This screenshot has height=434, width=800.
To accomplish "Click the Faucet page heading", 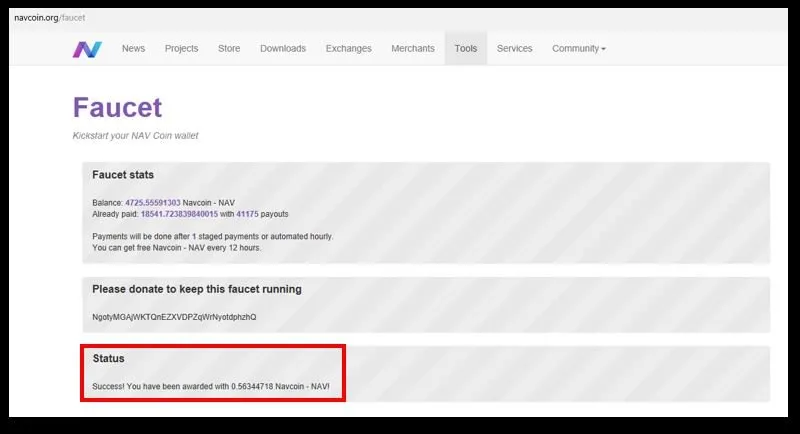I will click(x=117, y=107).
